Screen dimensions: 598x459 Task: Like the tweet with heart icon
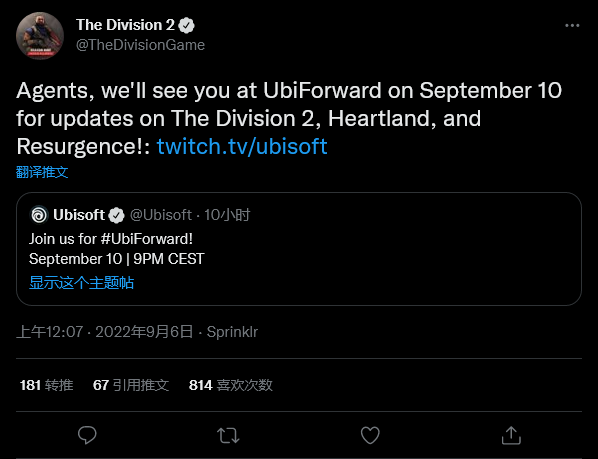(370, 435)
